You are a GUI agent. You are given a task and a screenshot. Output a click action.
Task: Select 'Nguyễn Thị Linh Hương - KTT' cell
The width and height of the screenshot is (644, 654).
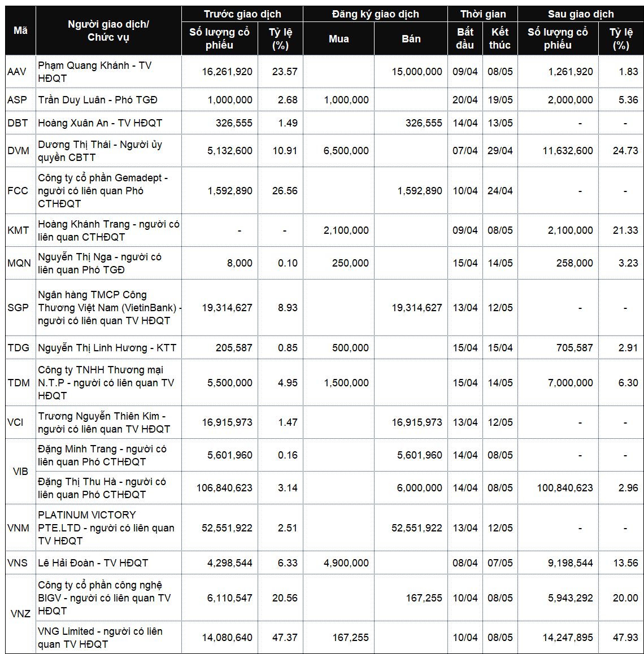(107, 348)
